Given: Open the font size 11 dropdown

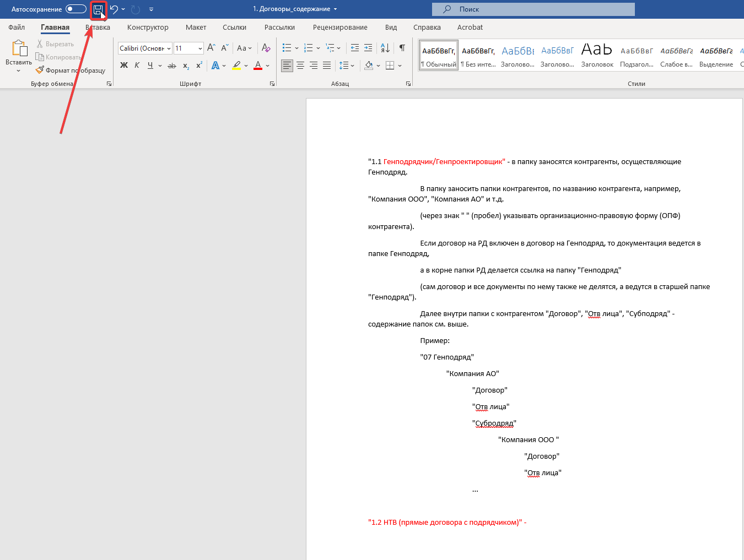Looking at the screenshot, I should pyautogui.click(x=200, y=48).
